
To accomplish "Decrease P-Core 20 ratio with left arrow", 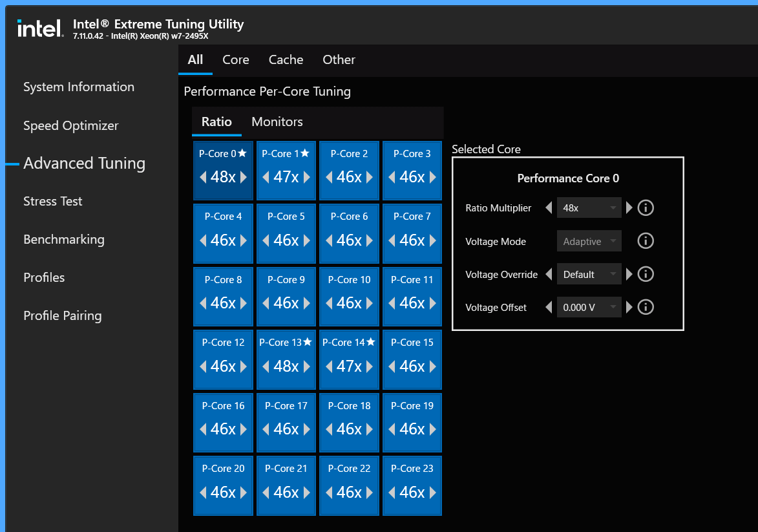I will [203, 493].
